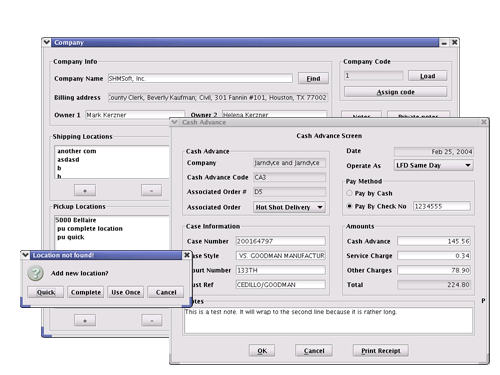Click the Find button in Company window
Viewport: 500px width, 375px height.
(313, 78)
